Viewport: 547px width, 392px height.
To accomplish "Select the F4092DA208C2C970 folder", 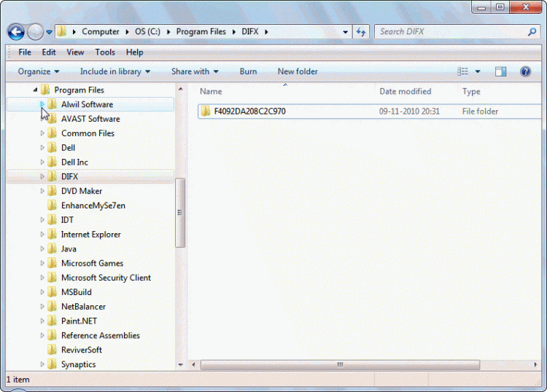I will (370, 111).
